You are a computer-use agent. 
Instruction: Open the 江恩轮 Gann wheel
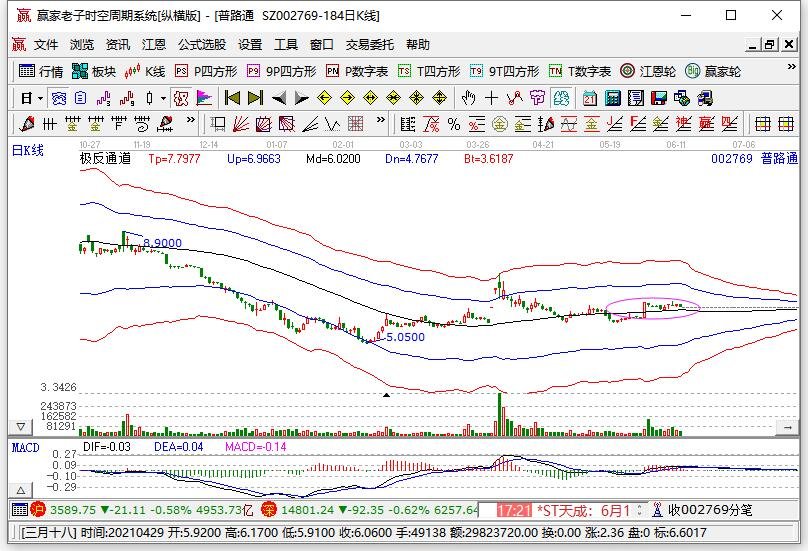[648, 72]
